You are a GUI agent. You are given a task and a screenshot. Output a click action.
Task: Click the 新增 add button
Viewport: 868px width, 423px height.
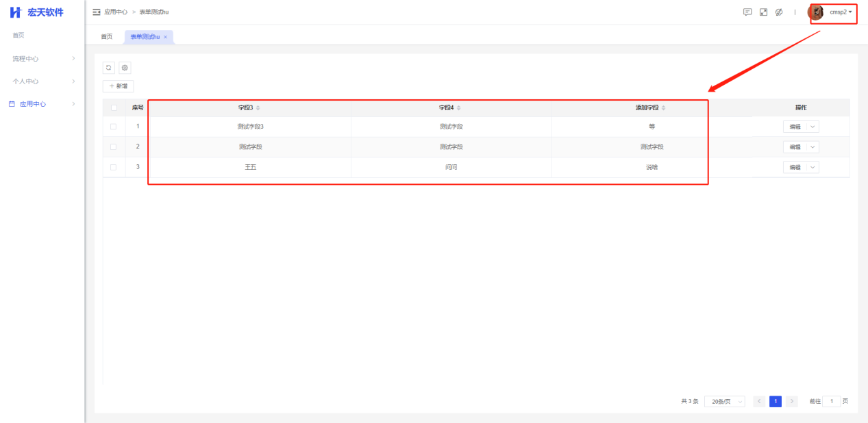[119, 86]
